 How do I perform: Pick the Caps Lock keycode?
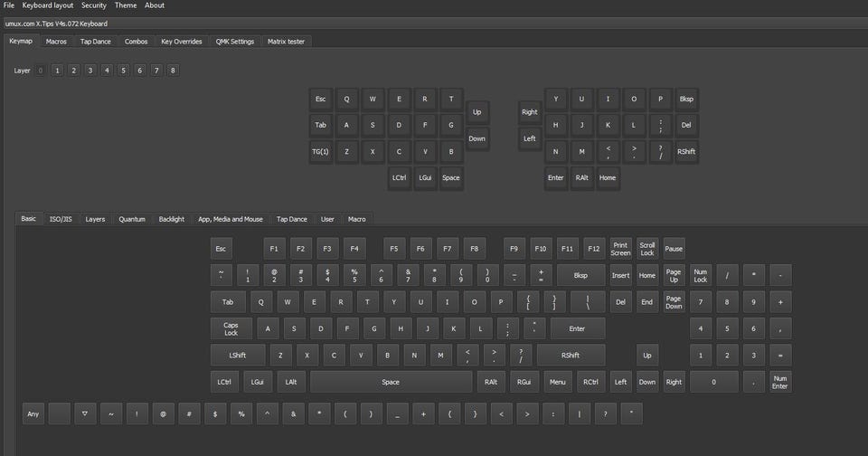point(231,328)
